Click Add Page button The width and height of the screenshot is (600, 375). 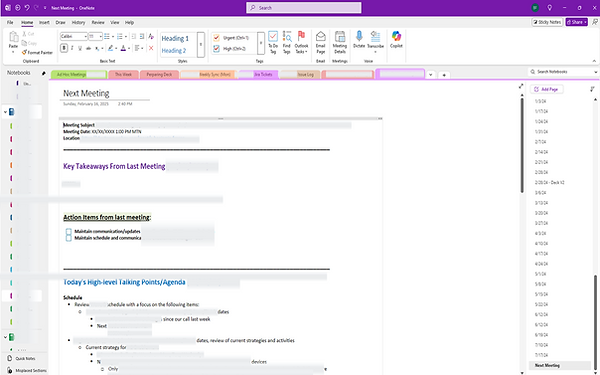[x=546, y=89]
